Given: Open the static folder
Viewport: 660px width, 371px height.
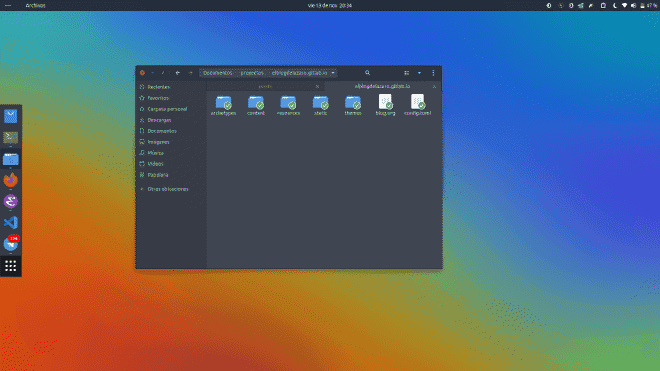Looking at the screenshot, I should (x=321, y=105).
